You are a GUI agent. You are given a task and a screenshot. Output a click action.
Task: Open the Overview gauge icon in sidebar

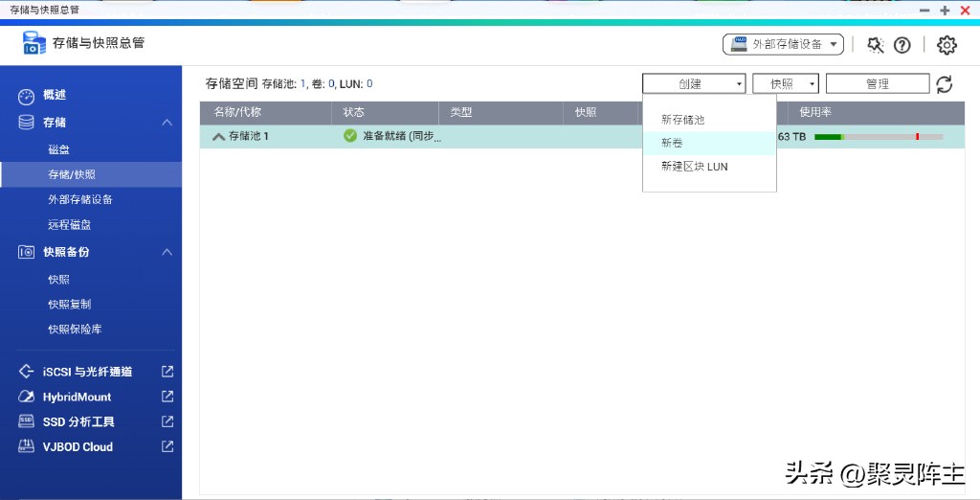coord(26,97)
